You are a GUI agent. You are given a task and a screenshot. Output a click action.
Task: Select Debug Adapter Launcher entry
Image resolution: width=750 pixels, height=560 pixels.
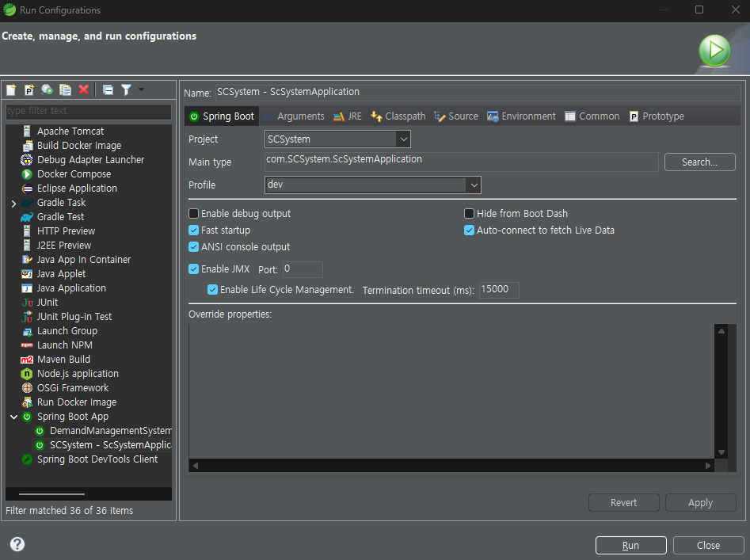point(89,160)
